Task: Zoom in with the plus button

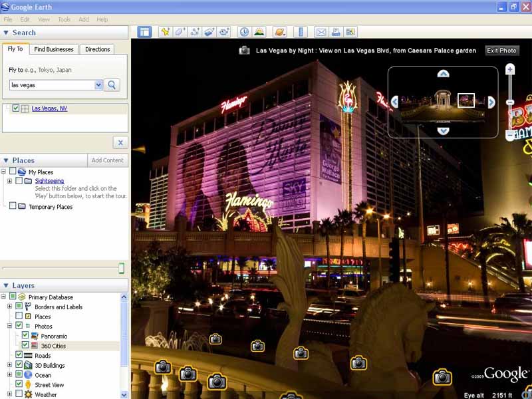Action: pyautogui.click(x=509, y=70)
